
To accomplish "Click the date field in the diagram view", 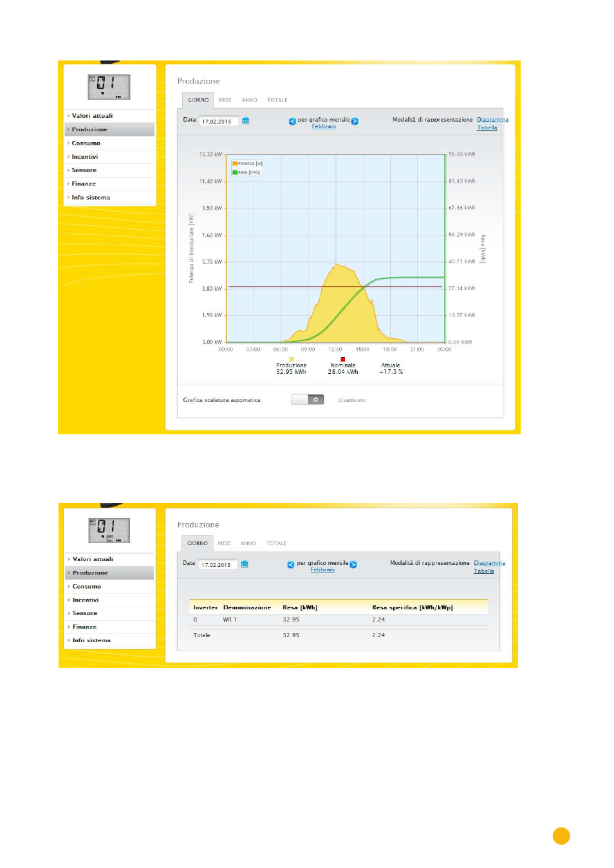I will click(x=218, y=121).
